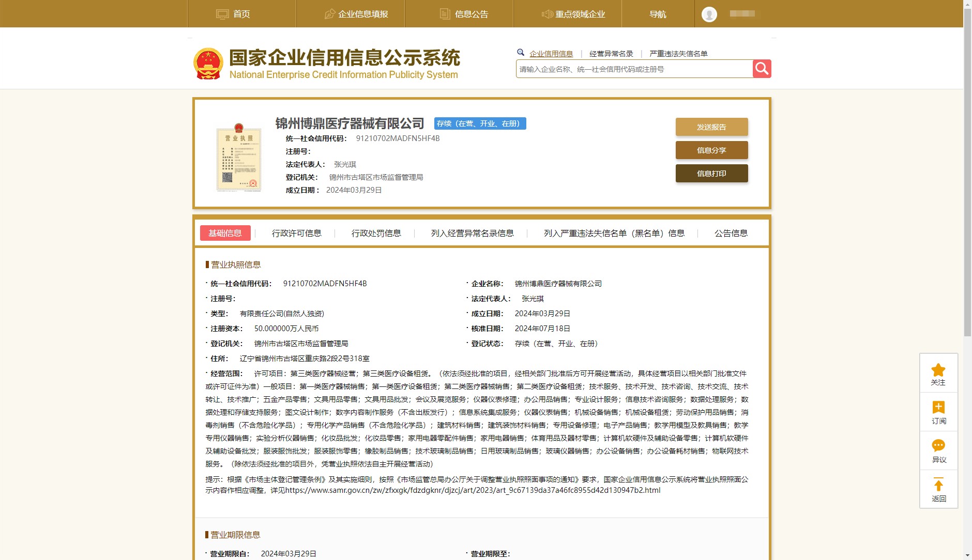Click the 营业执照信息 section heading

click(x=236, y=265)
